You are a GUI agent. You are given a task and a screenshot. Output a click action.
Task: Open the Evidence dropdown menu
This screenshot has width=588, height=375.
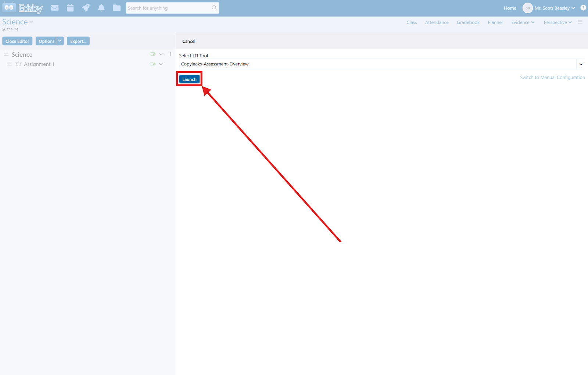523,22
